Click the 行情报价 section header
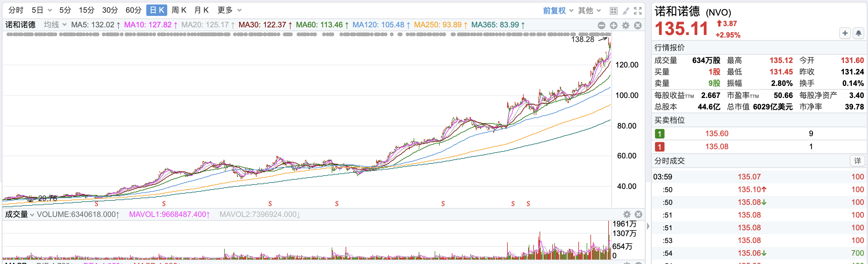868x264 pixels. [x=669, y=47]
